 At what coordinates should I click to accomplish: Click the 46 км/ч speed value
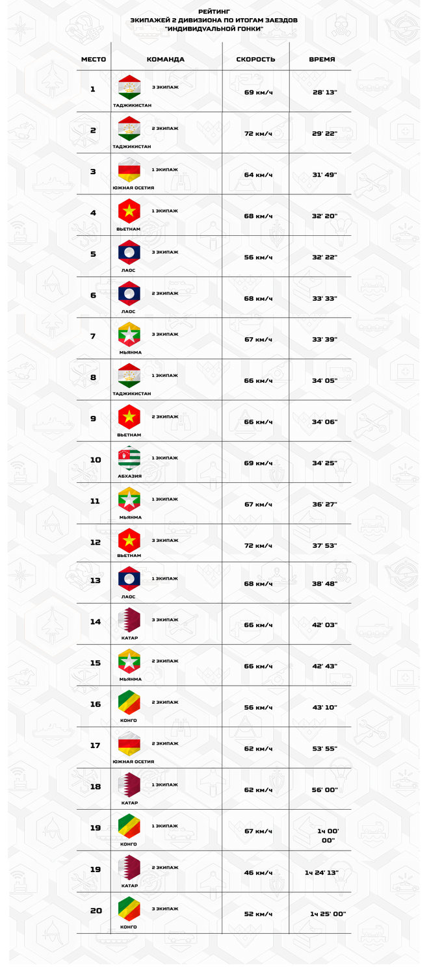pyautogui.click(x=258, y=873)
